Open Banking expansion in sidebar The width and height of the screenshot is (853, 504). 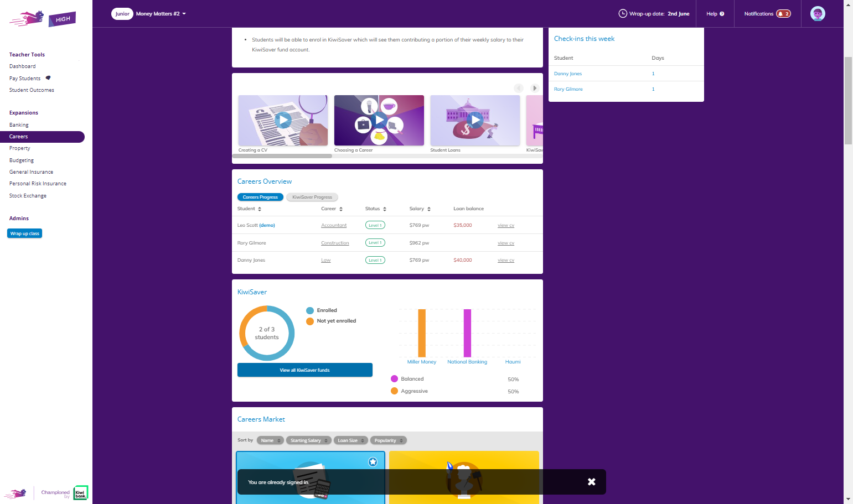pos(19,125)
